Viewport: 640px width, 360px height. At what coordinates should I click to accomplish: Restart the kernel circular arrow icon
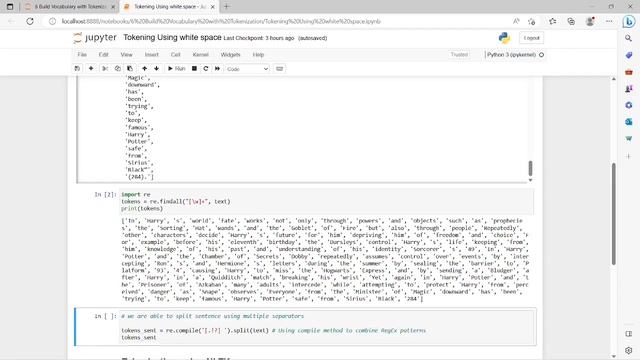click(206, 69)
